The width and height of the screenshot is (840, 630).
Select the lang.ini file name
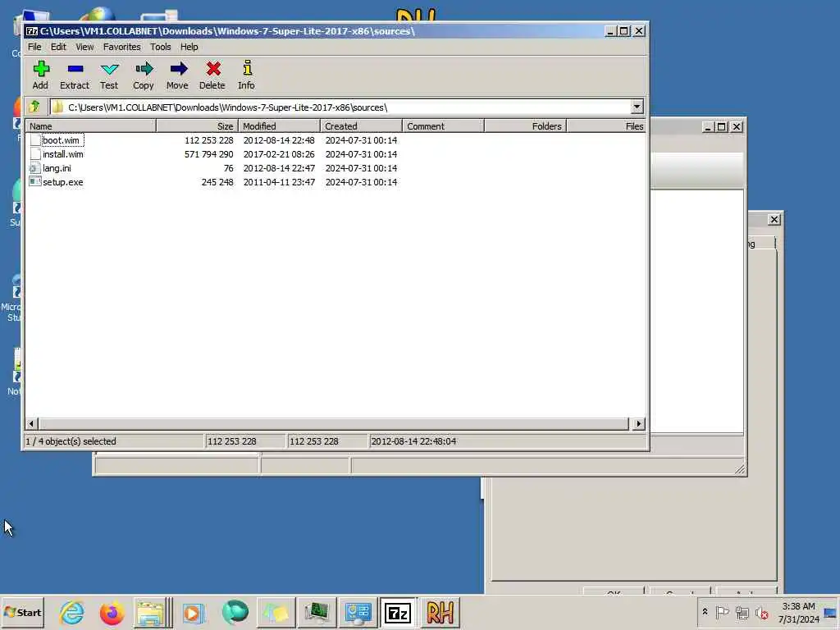click(57, 168)
